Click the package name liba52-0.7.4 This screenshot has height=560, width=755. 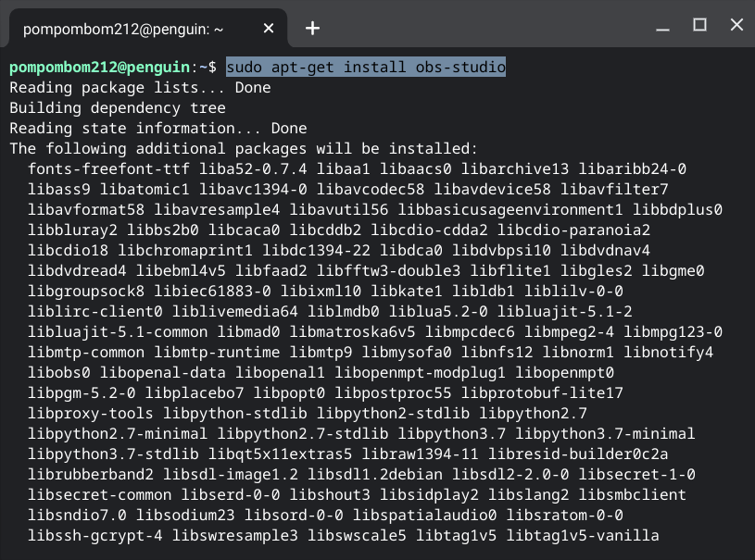[x=253, y=168]
